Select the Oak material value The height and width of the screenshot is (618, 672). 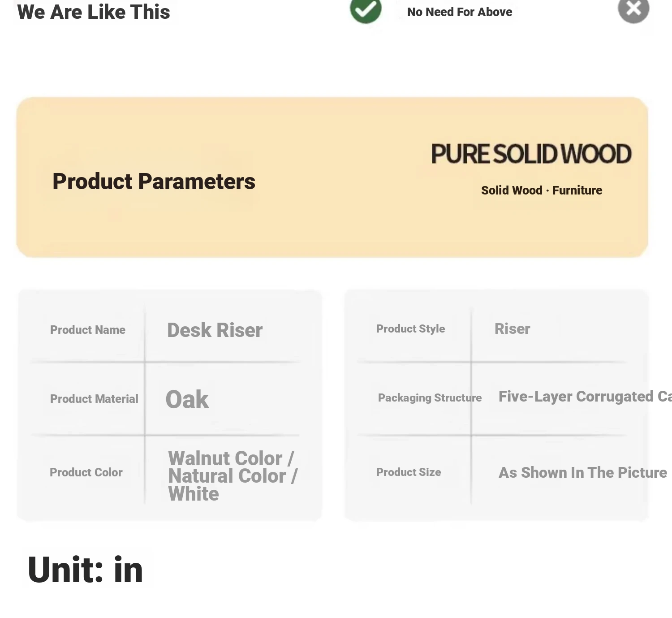tap(187, 399)
